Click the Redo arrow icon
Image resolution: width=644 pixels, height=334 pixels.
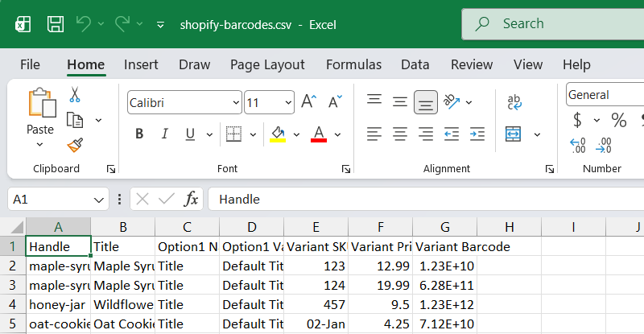[122, 24]
